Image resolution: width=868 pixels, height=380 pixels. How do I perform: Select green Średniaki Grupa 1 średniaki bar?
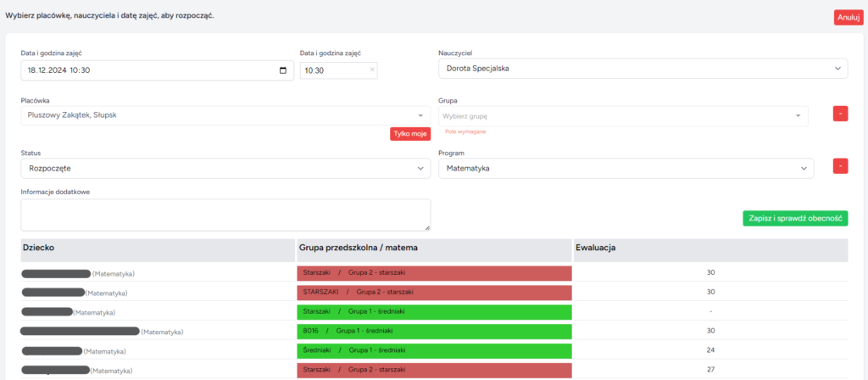pos(434,350)
